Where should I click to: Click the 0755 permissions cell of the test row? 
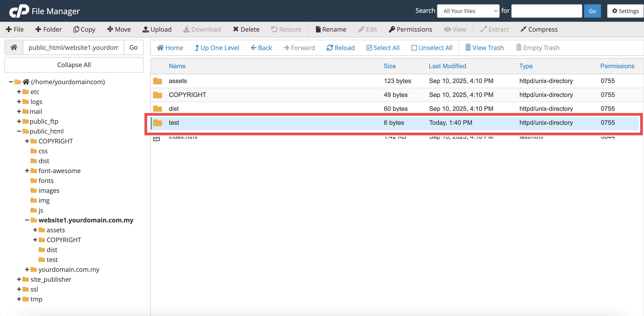click(x=608, y=123)
